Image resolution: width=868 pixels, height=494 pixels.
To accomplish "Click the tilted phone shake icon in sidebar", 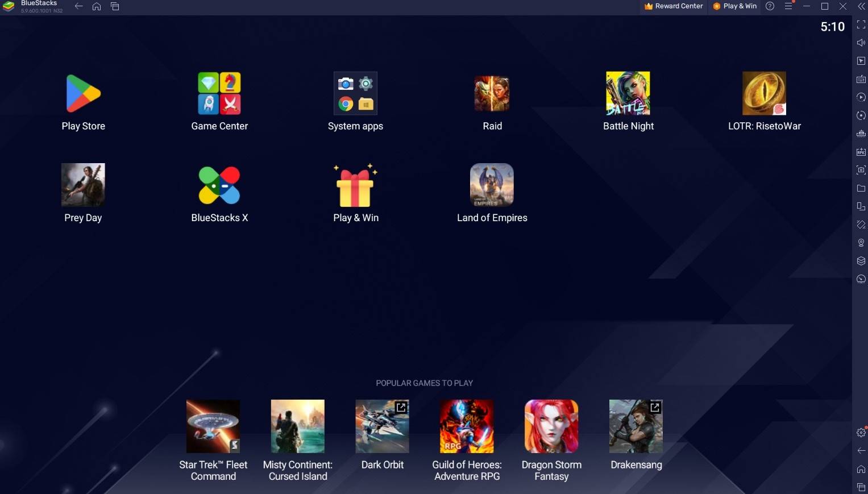I will click(861, 225).
